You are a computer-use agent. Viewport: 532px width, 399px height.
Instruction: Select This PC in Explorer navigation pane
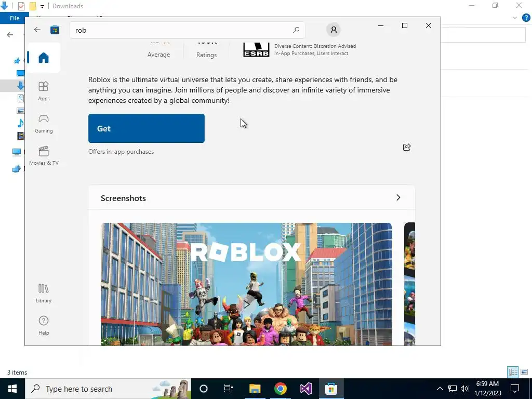coord(17,152)
